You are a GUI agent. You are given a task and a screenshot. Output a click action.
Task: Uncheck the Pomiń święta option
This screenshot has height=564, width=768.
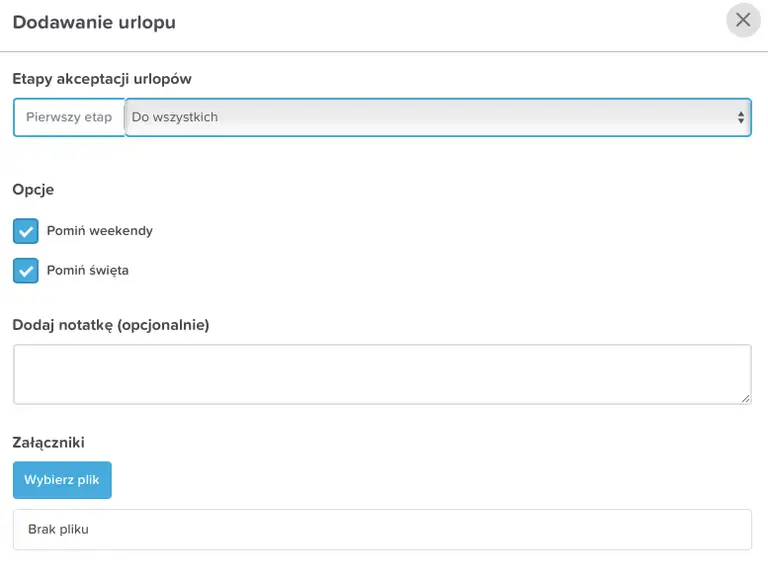point(26,270)
